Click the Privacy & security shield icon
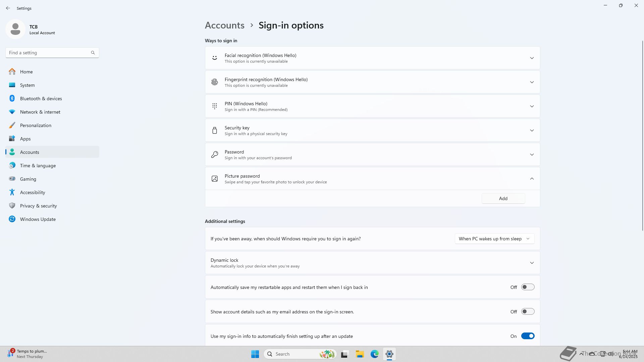644x362 pixels. (12, 206)
